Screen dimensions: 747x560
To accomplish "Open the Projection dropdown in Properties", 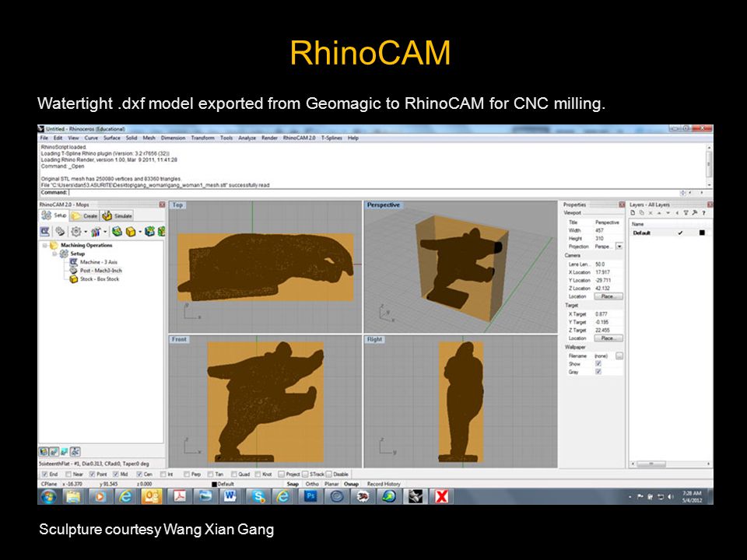I will (x=619, y=247).
